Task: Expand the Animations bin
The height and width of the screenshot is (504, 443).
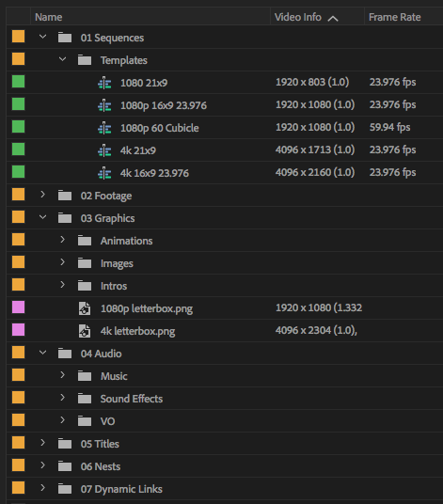Action: (62, 240)
